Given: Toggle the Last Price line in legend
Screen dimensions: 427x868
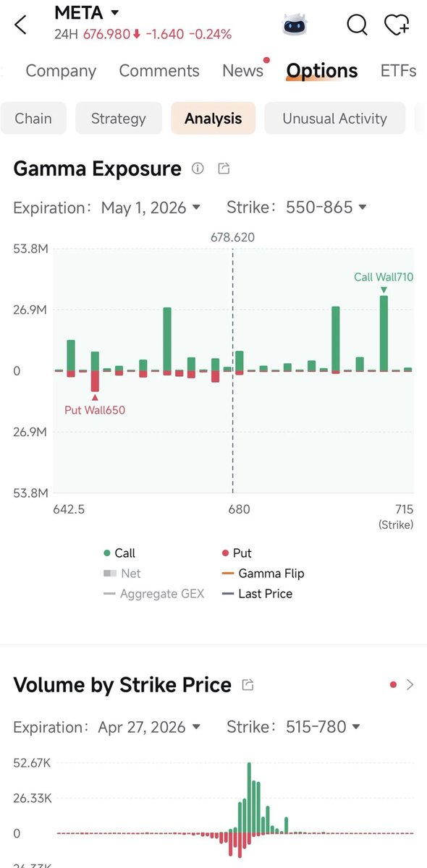Looking at the screenshot, I should pos(257,593).
